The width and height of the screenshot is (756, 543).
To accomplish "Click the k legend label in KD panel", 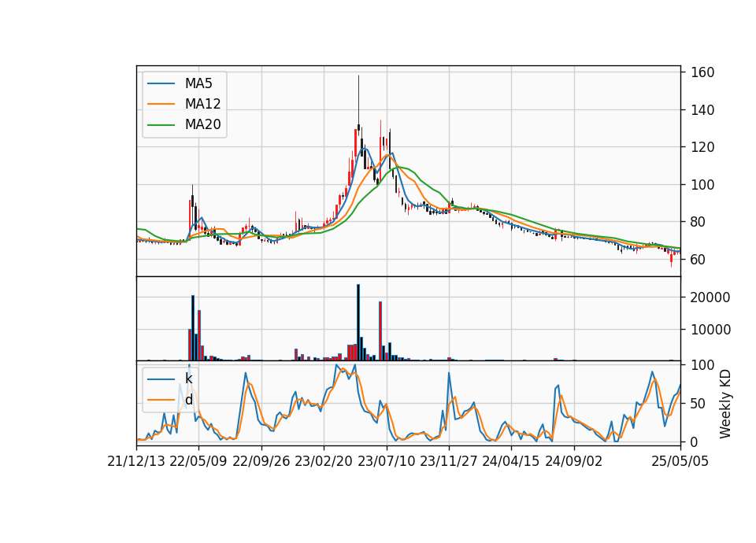I will (x=188, y=379).
